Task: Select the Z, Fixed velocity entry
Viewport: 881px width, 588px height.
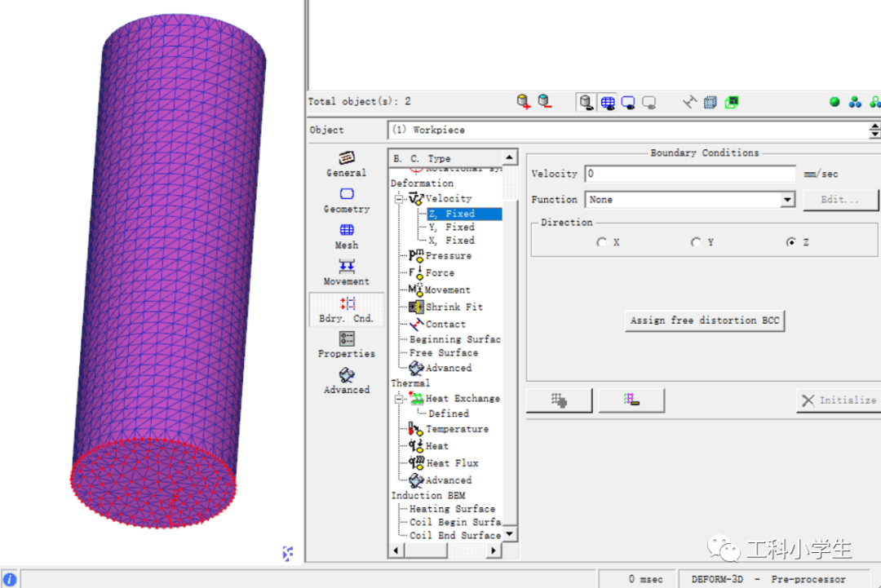Action: tap(464, 214)
